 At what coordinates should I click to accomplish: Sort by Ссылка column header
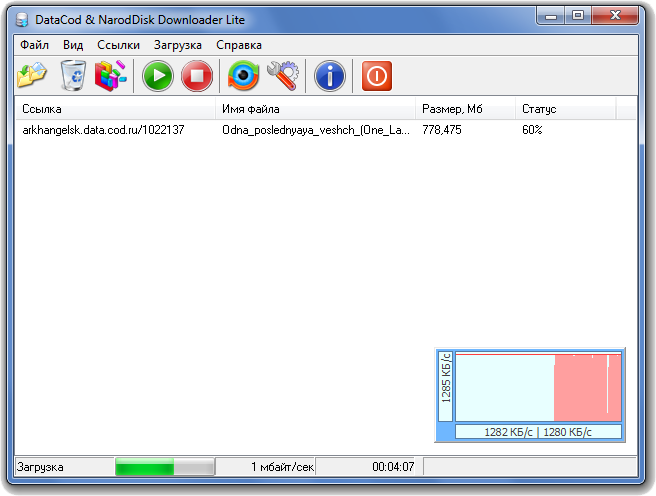click(115, 109)
